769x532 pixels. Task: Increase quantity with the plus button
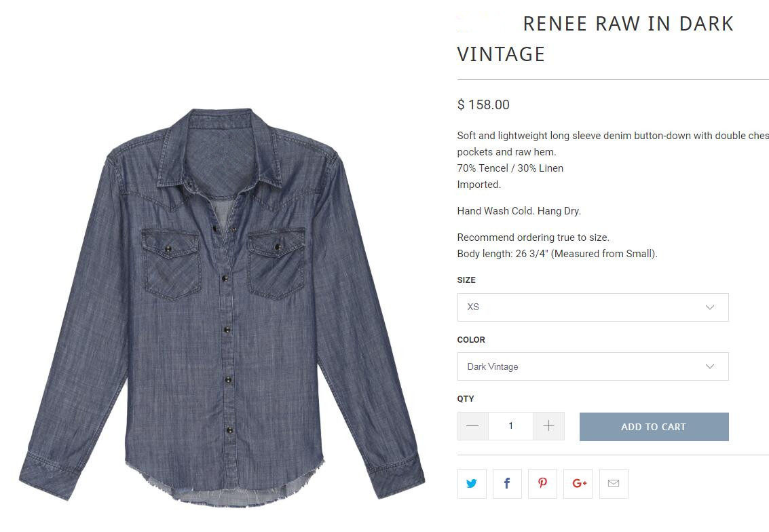(x=549, y=426)
